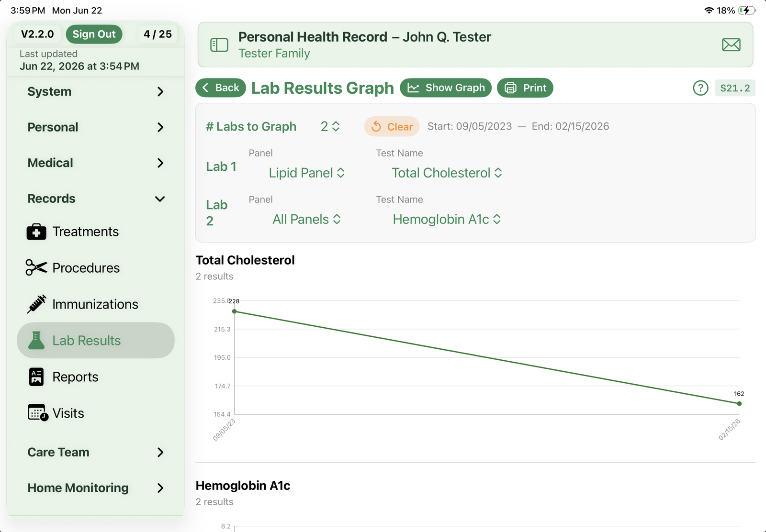Screen dimensions: 766x532
Task: Click the Visits calendar icon
Action: pyautogui.click(x=38, y=413)
